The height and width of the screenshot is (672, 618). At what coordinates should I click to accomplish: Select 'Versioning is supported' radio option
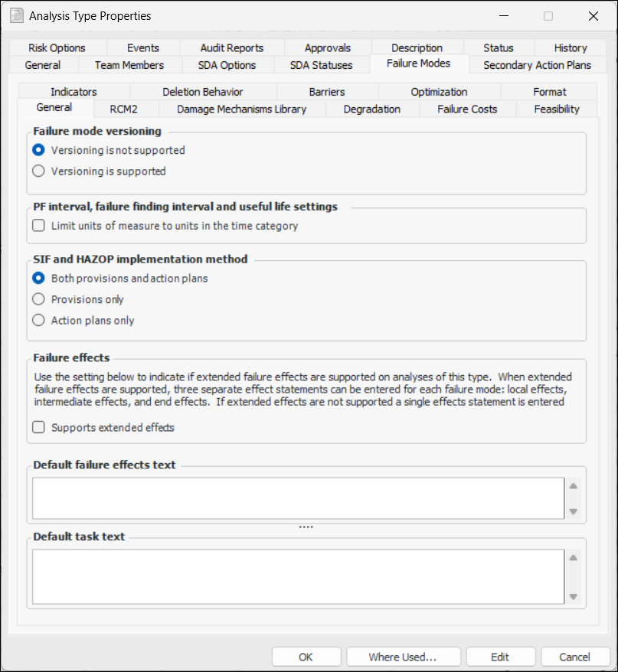coord(38,171)
